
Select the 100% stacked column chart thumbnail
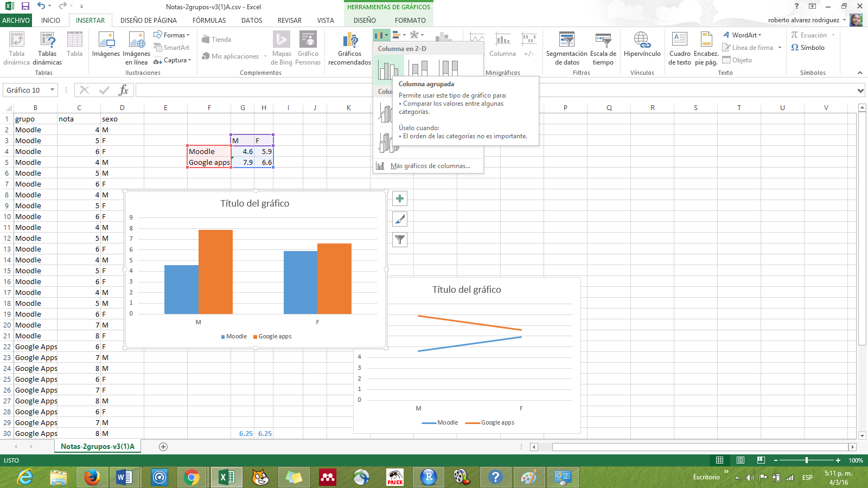pos(450,69)
